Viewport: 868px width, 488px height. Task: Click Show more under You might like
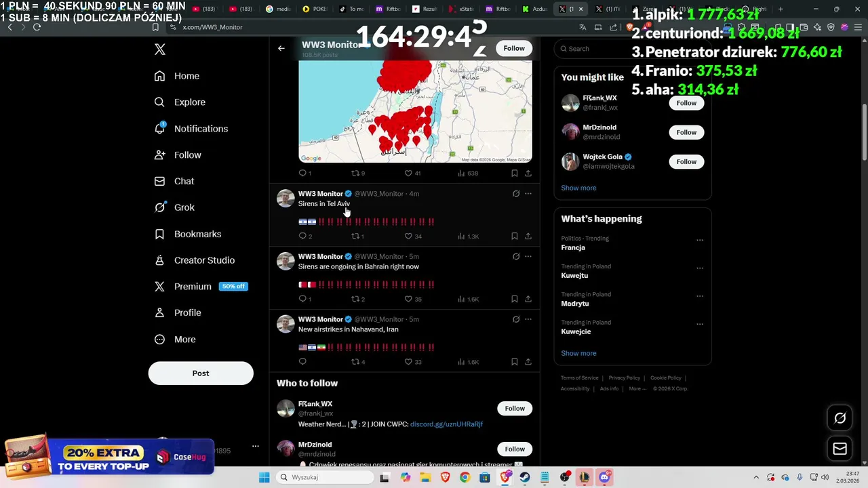tap(578, 188)
